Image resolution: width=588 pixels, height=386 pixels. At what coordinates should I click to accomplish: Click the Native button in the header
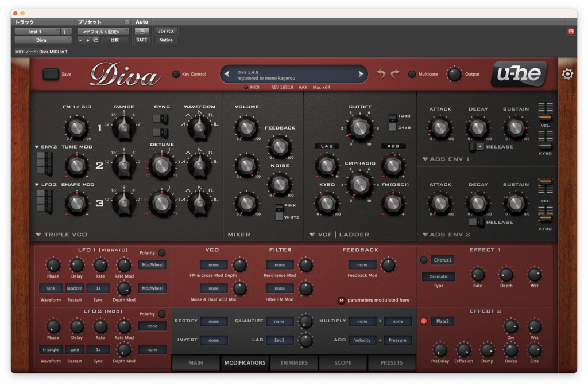coord(166,40)
